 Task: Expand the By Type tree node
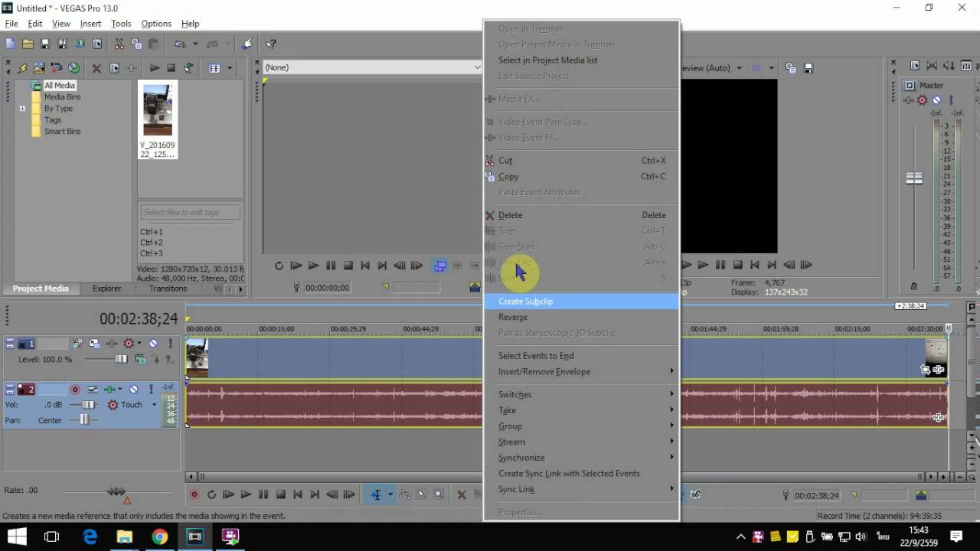pyautogui.click(x=22, y=109)
